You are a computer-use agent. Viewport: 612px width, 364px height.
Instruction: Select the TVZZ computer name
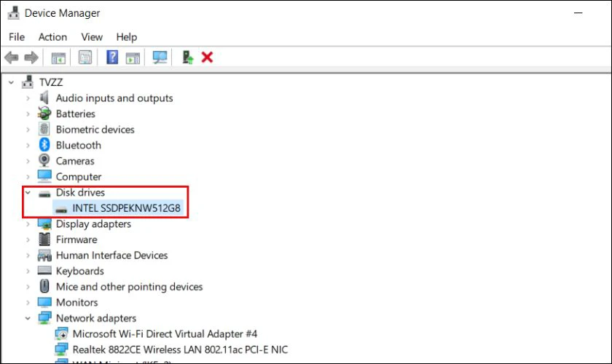coord(51,82)
